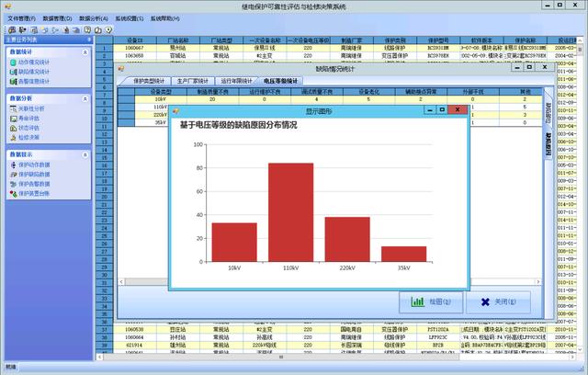Open the 文件管理(F) menu
Viewport: 588px width, 375px height.
point(21,18)
